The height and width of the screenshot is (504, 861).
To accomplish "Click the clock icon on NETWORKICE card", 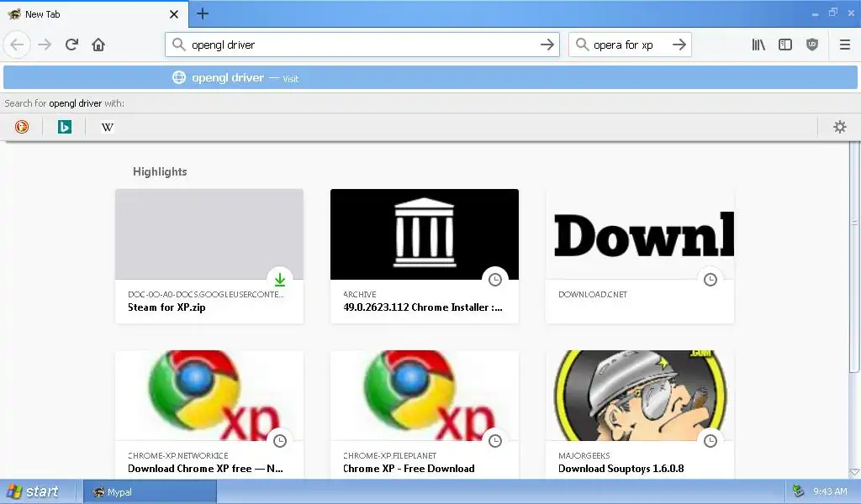I will click(280, 441).
